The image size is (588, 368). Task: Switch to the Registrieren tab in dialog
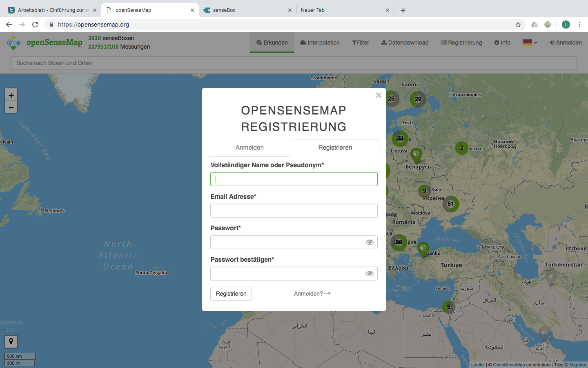[x=335, y=148]
